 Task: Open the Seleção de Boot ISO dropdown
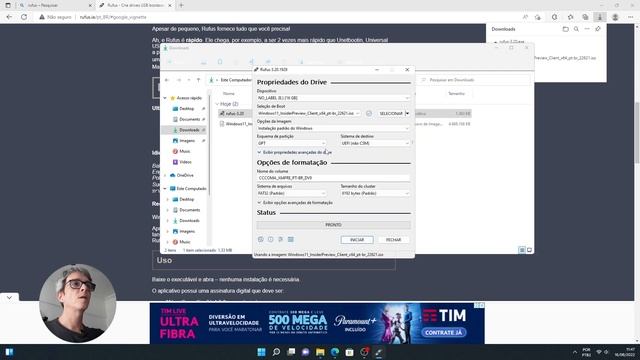[x=309, y=113]
